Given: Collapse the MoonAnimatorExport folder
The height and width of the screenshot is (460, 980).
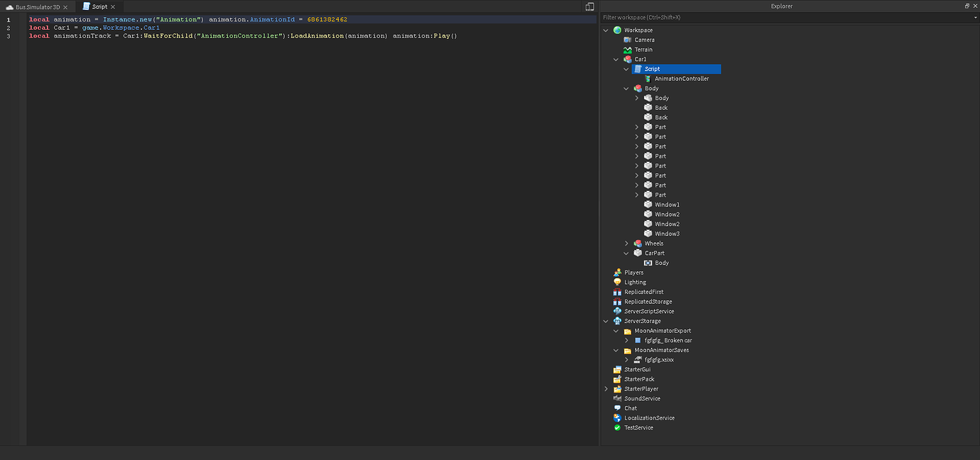Looking at the screenshot, I should (x=616, y=330).
